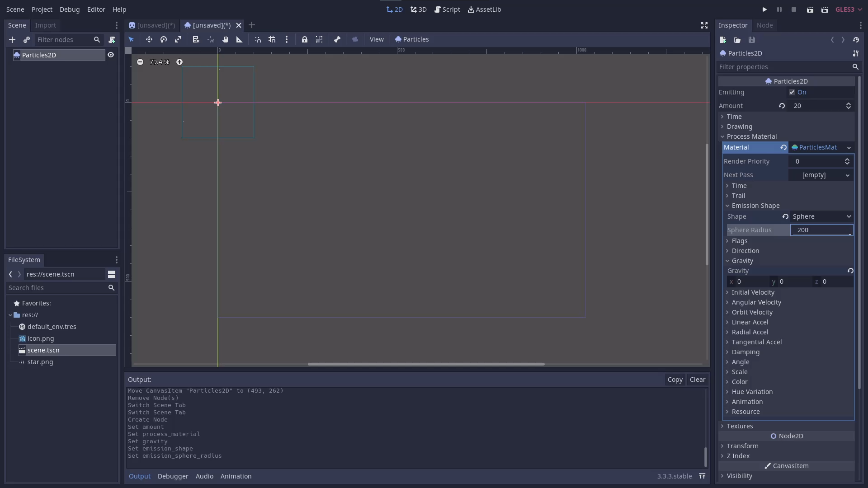Collapse the Process Material section
The height and width of the screenshot is (488, 868).
tap(752, 136)
